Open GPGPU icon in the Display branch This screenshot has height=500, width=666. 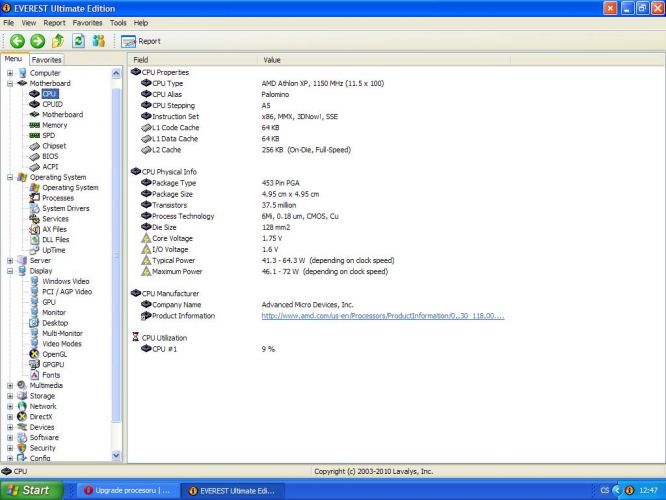click(x=34, y=364)
